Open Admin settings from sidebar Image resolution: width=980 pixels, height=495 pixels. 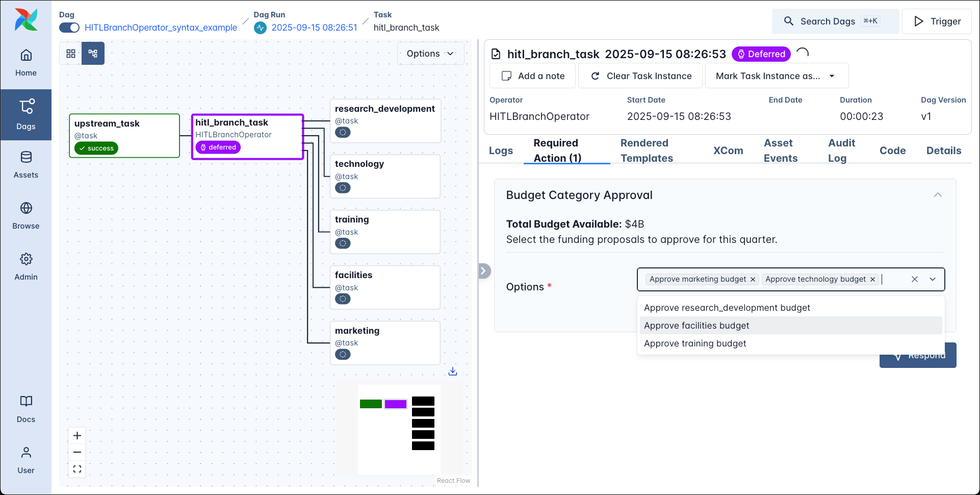(x=25, y=265)
